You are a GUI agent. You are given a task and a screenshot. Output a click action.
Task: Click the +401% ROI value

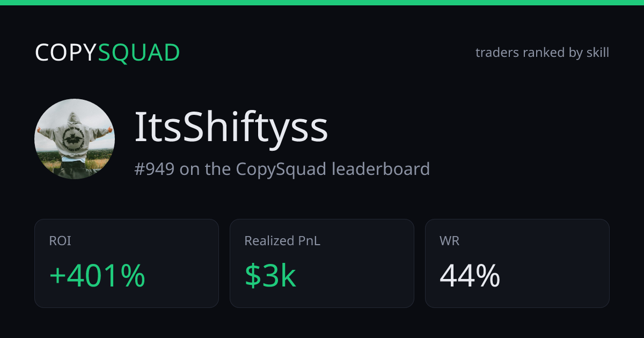click(x=97, y=275)
